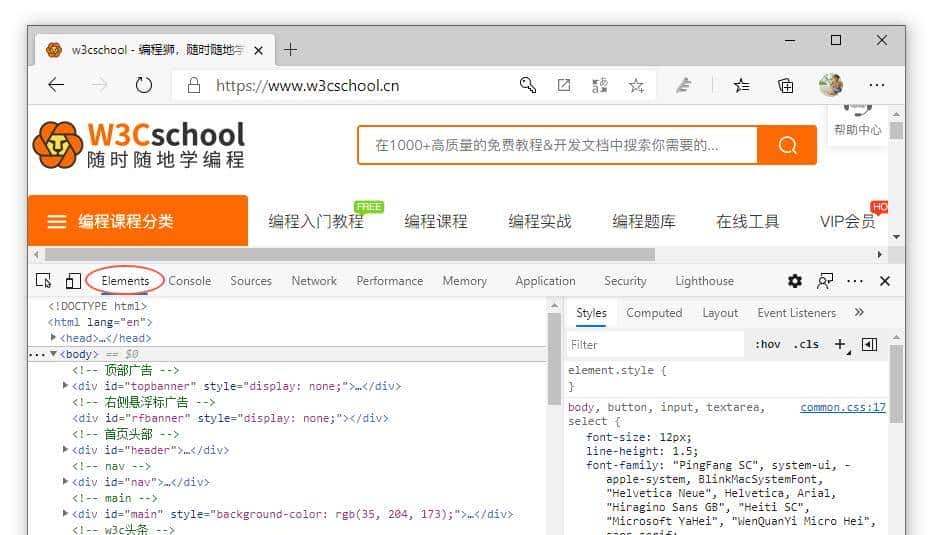The height and width of the screenshot is (535, 930).
Task: Click the page horizontal scrollbar
Action: [x=350, y=254]
